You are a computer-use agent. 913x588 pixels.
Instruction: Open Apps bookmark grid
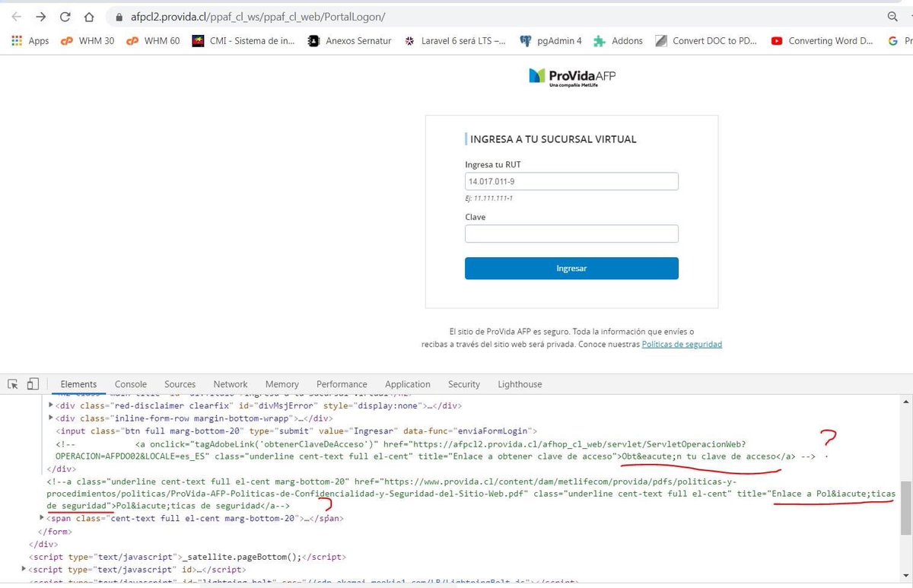pyautogui.click(x=30, y=41)
